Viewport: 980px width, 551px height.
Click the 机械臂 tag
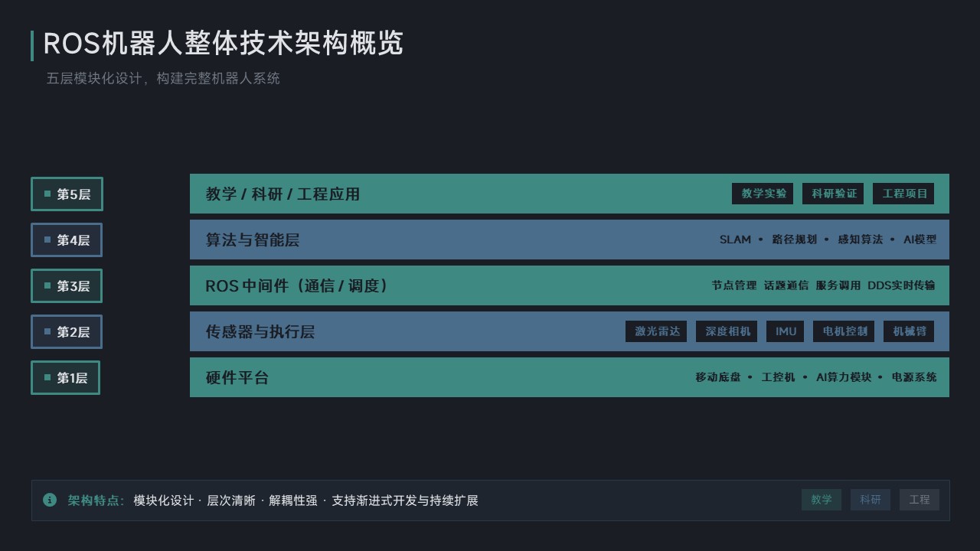[x=909, y=331]
